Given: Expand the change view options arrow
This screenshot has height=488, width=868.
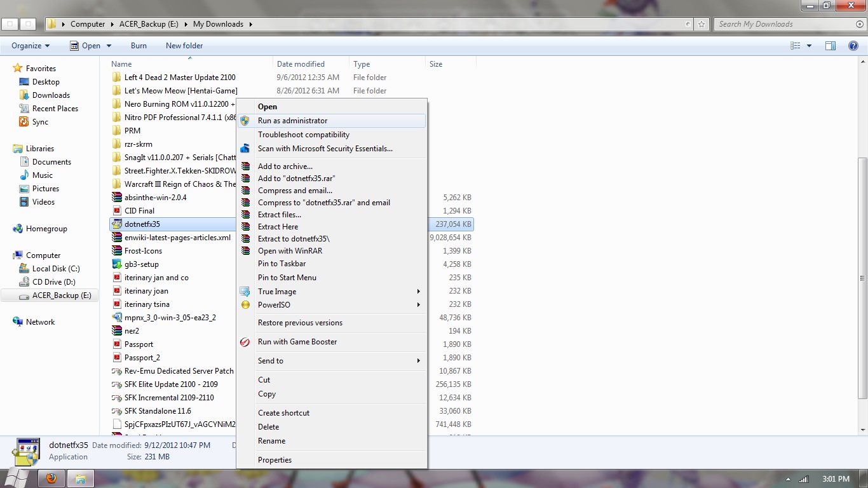Looking at the screenshot, I should [x=809, y=46].
